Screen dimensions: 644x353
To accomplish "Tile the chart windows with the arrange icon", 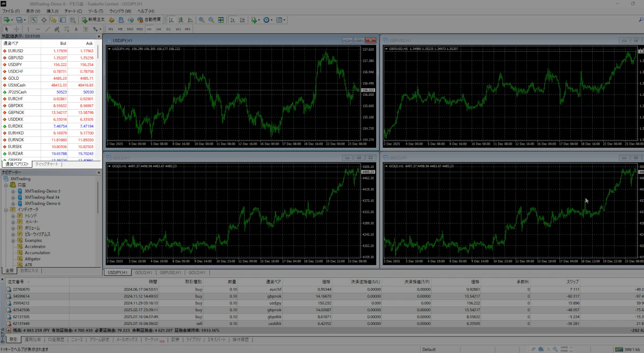I will (x=220, y=19).
